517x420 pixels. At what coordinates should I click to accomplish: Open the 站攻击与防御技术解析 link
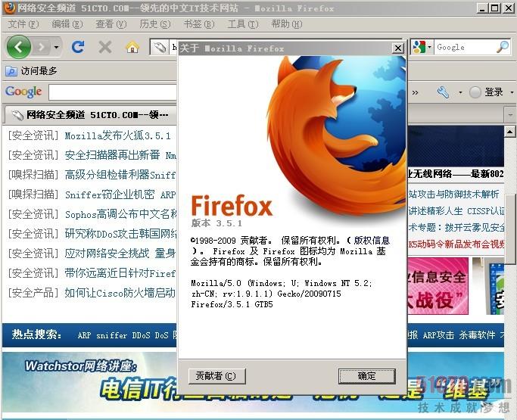tap(453, 194)
